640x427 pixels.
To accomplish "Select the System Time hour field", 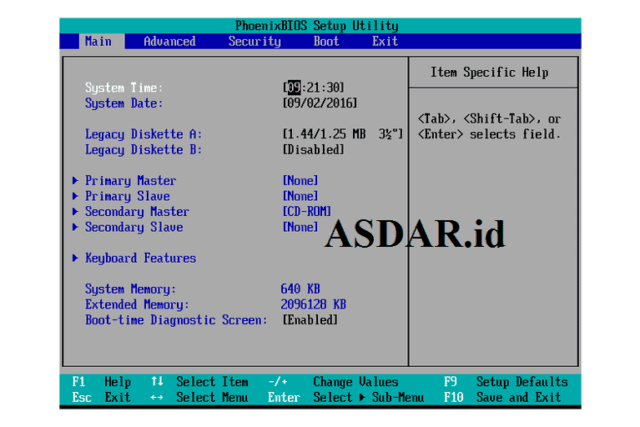I will tap(293, 88).
